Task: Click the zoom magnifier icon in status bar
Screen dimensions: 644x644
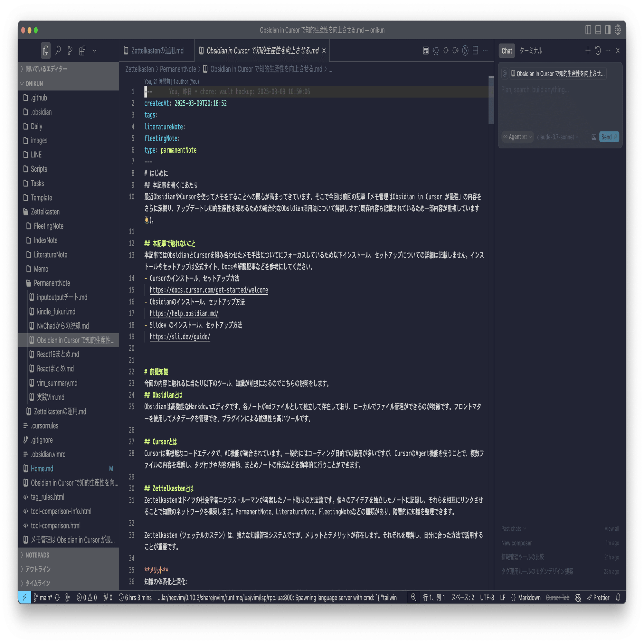Action: [x=414, y=598]
